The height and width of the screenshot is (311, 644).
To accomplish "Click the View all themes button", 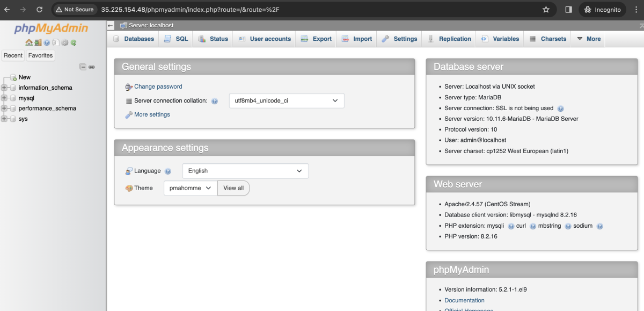I will pos(233,188).
